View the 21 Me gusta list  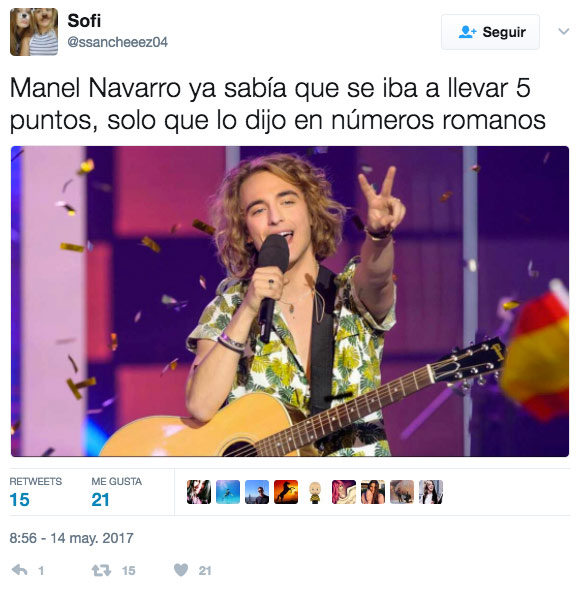pos(117,492)
